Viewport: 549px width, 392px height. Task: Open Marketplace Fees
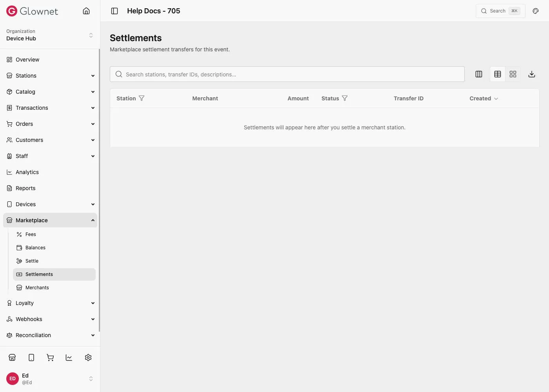point(54,234)
